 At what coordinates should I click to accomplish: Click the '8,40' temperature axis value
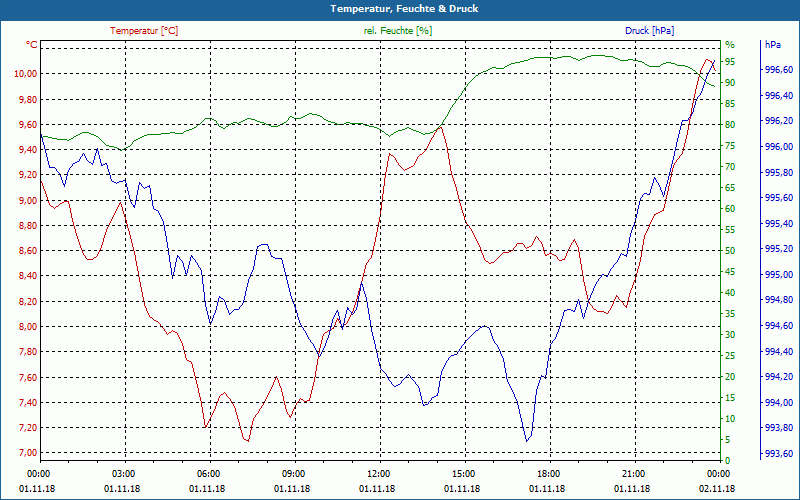pos(28,276)
